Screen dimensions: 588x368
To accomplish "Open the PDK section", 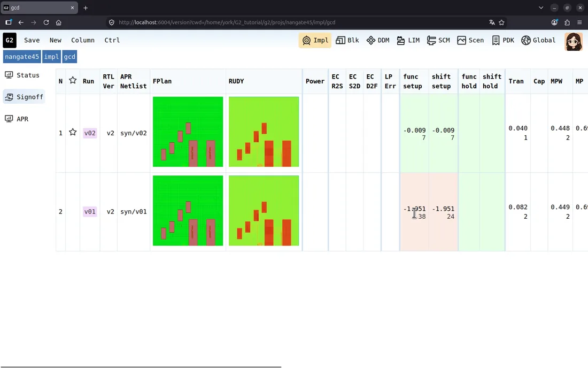I will (x=503, y=40).
